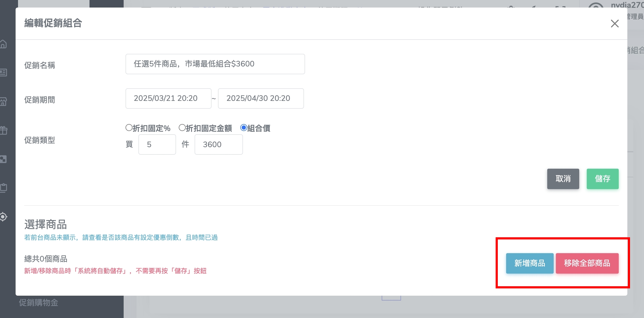Screen dimensions: 644x318
Task: Select the 組合價 radio option
Action: (244, 128)
